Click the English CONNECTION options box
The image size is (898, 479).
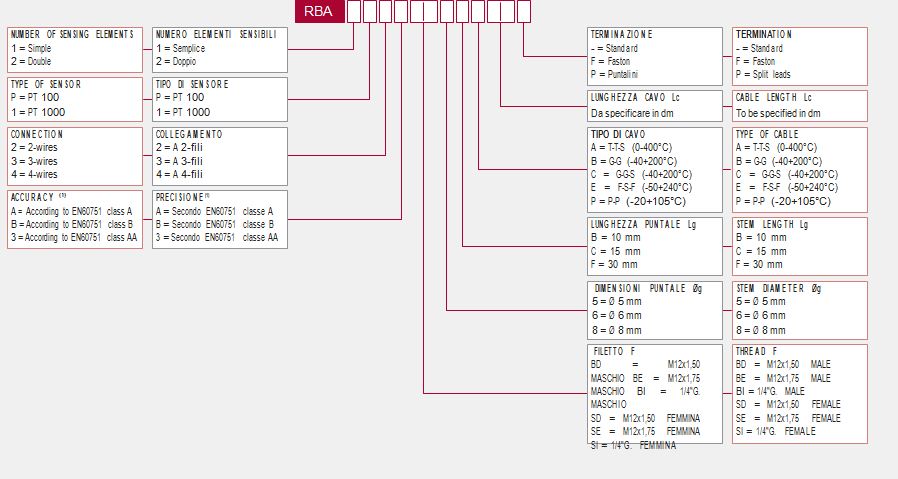tap(75, 155)
